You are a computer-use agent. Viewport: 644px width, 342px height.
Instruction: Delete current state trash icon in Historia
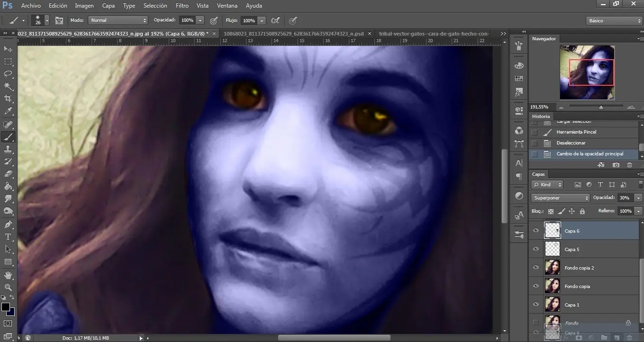(x=629, y=164)
